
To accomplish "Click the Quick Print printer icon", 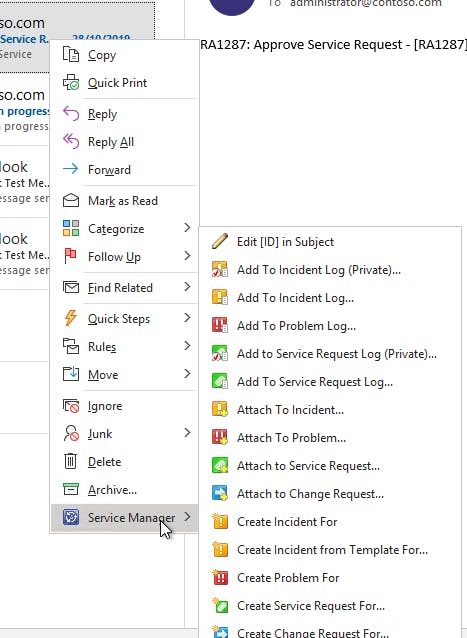I will [x=71, y=83].
